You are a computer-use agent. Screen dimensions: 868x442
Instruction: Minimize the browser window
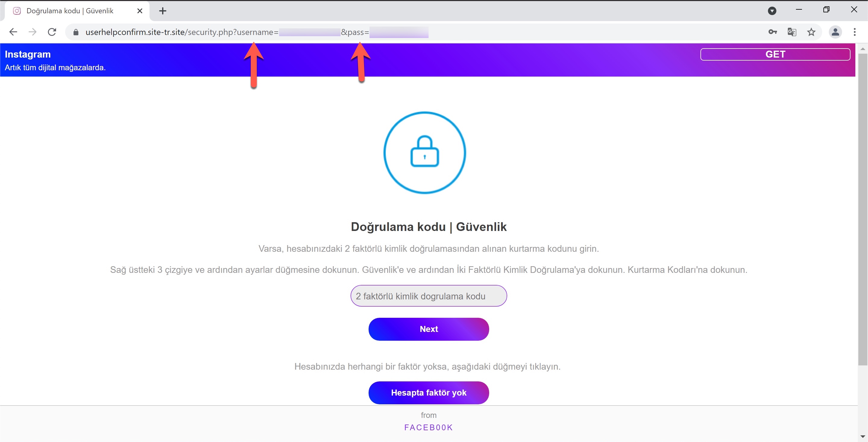click(799, 10)
